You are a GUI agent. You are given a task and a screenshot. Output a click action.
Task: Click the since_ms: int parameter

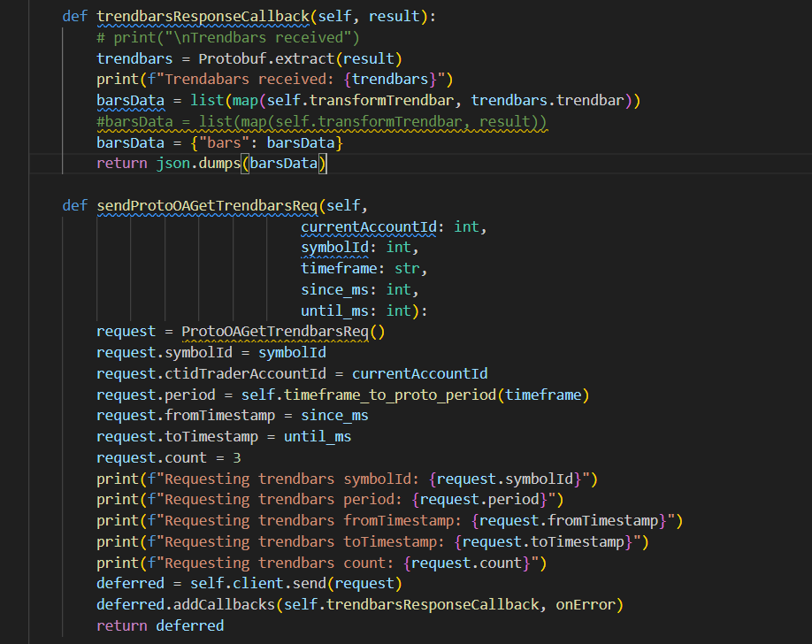click(359, 289)
